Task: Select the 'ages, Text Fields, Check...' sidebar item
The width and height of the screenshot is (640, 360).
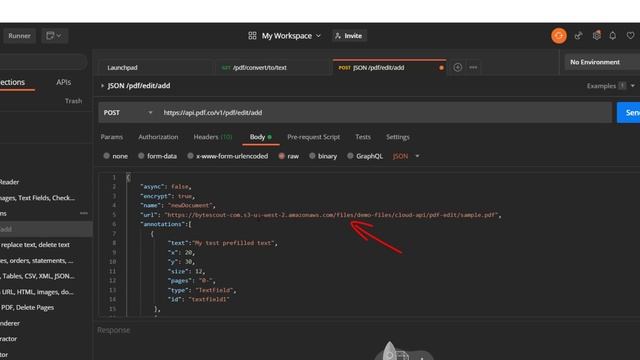Action: click(x=38, y=198)
